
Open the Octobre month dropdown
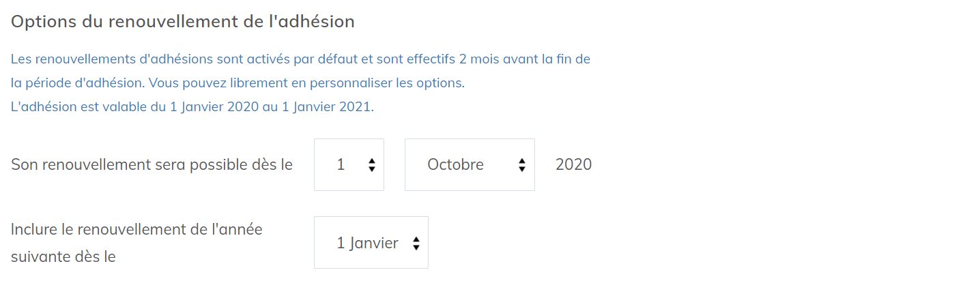coord(470,164)
